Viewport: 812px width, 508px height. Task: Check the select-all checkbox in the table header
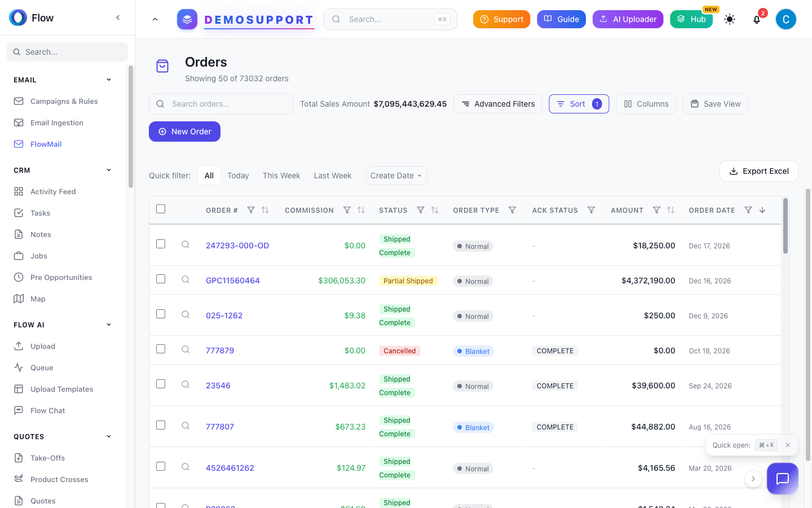[x=160, y=208]
